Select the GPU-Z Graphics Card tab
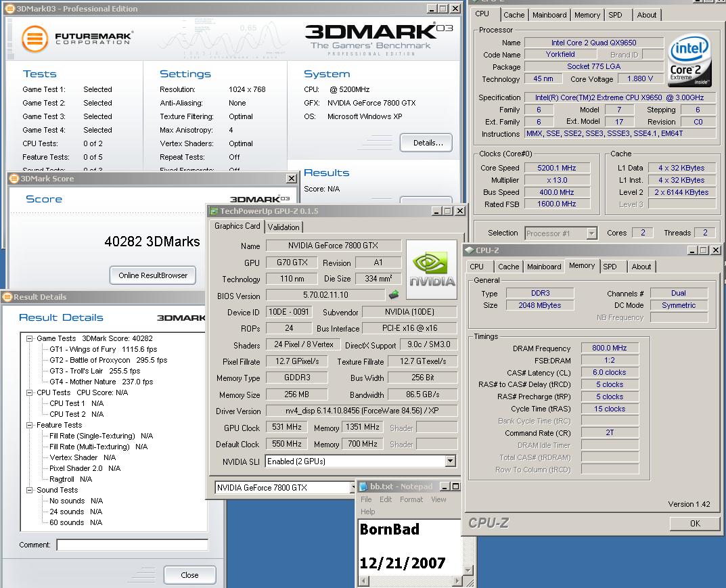Viewport: 726px width, 588px height. coord(237,226)
